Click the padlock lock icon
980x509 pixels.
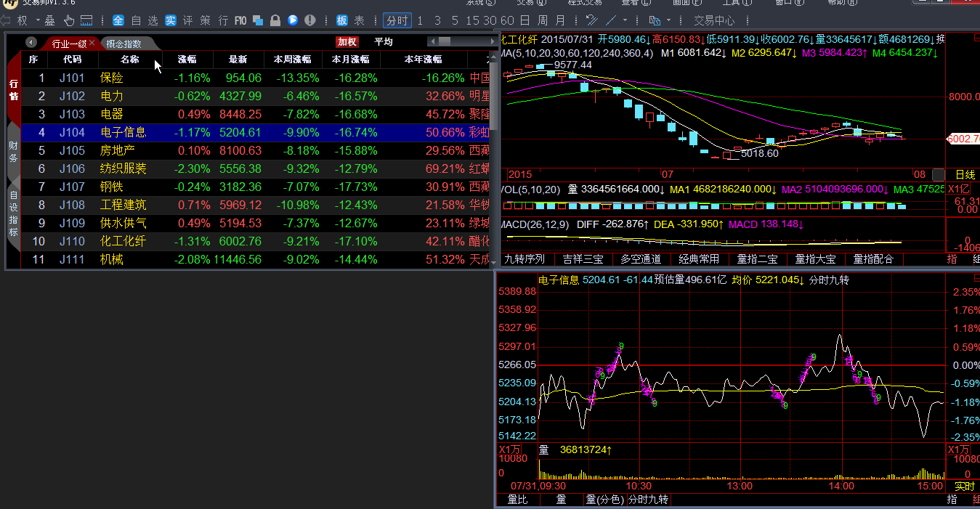(x=275, y=20)
